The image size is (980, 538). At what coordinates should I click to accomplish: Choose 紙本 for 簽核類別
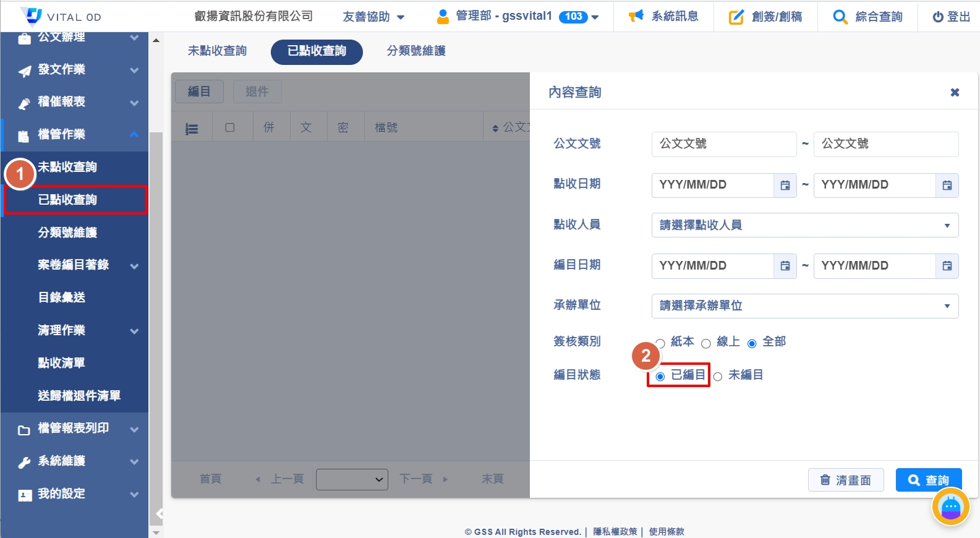coord(661,343)
